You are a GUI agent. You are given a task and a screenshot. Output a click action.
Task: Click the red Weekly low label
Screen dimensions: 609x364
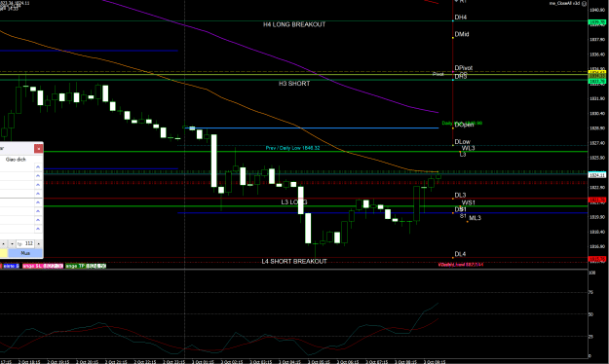click(x=461, y=265)
